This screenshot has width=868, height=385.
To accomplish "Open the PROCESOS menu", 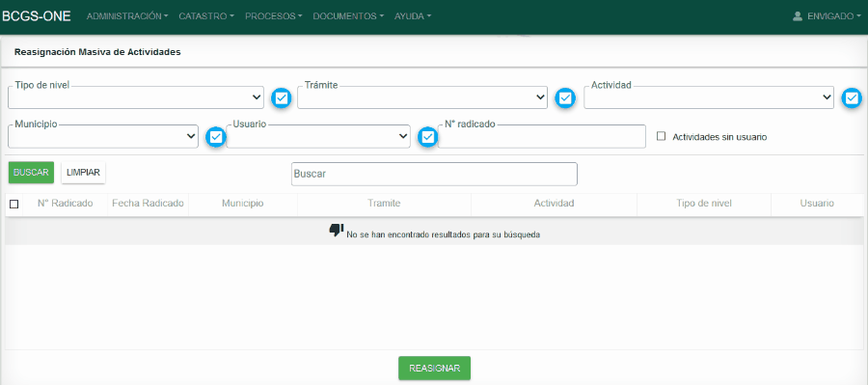I will click(274, 16).
